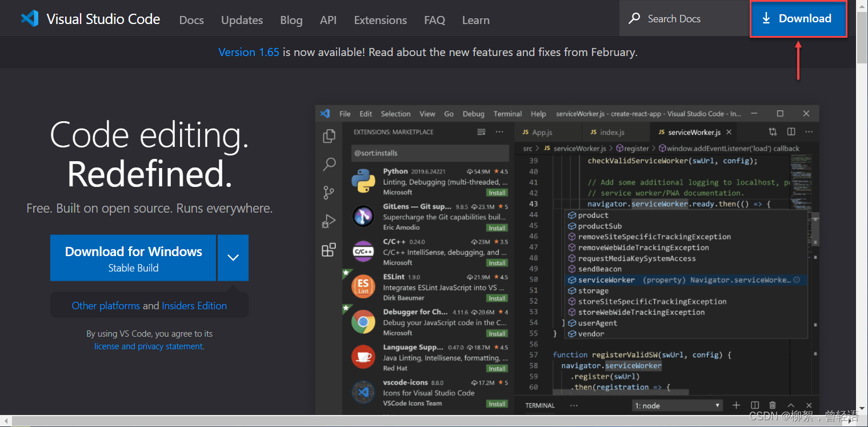The width and height of the screenshot is (868, 427).
Task: Click the ESLint extension icon
Action: click(363, 286)
